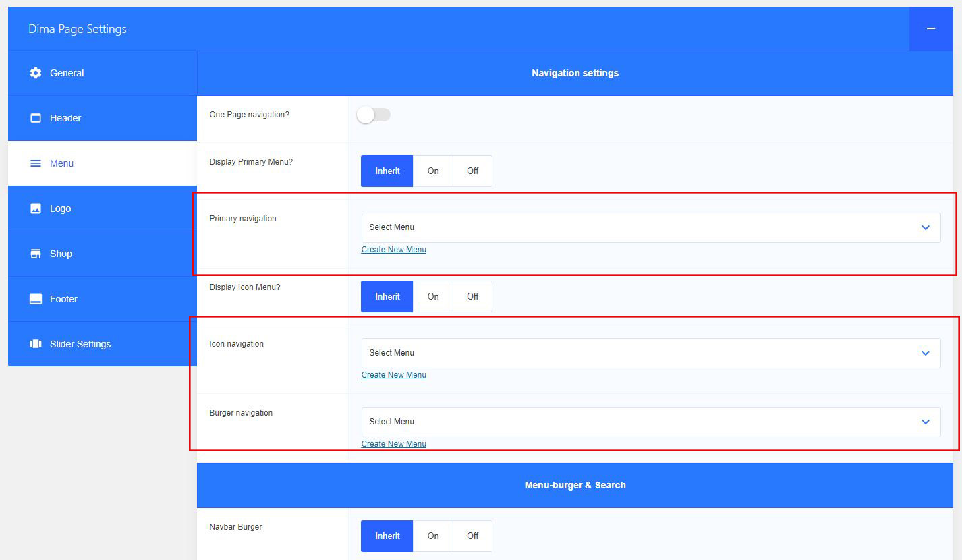The image size is (962, 560).
Task: Click the Icon navigation label
Action: click(237, 344)
